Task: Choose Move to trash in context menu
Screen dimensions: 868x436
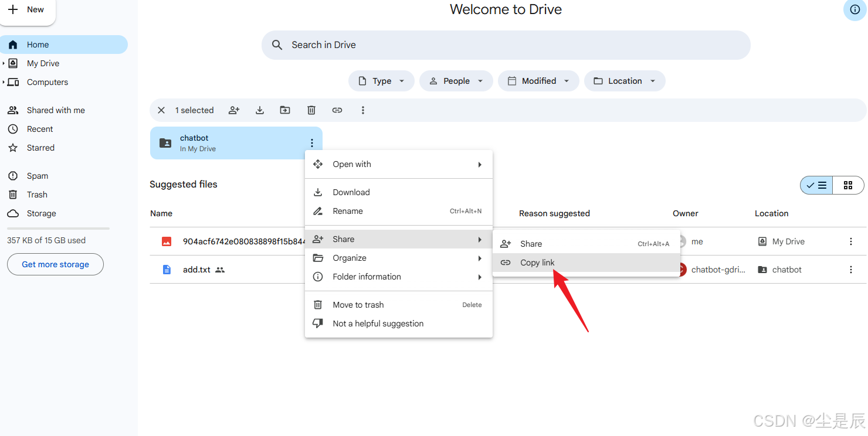Action: tap(399, 305)
